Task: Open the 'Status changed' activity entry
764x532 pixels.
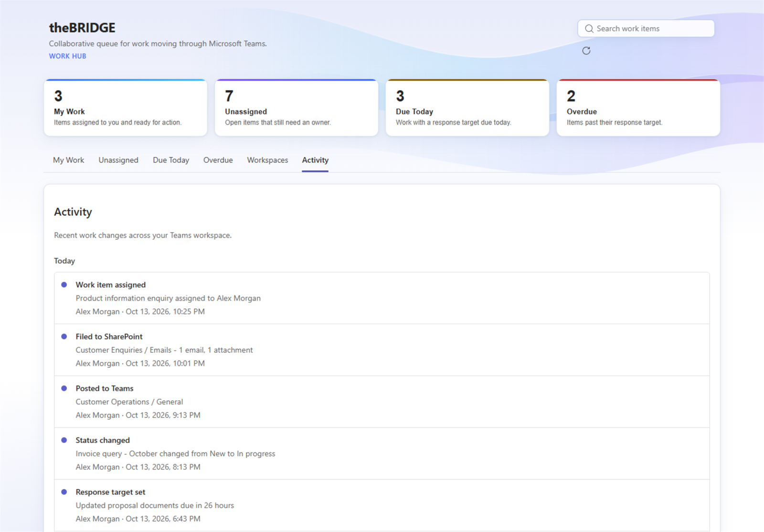Action: tap(382, 454)
